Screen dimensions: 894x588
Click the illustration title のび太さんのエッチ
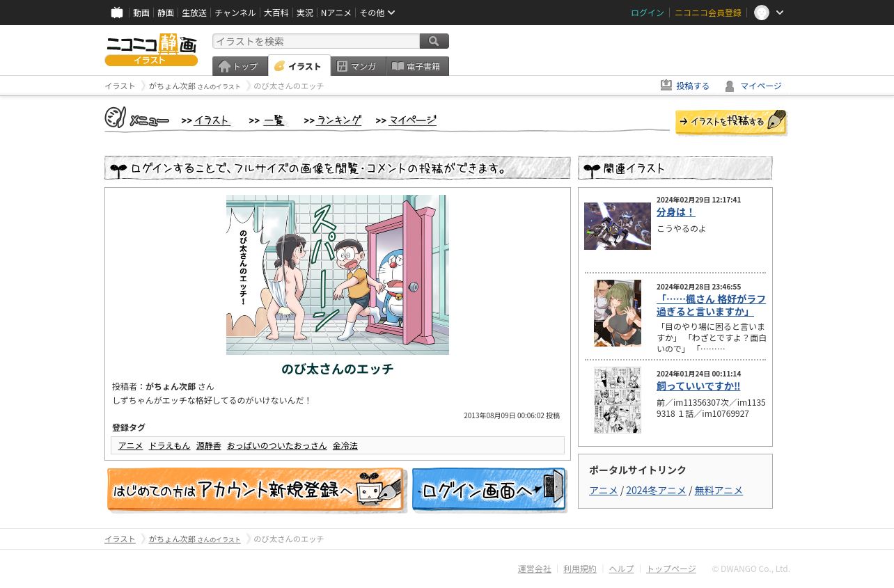click(338, 369)
